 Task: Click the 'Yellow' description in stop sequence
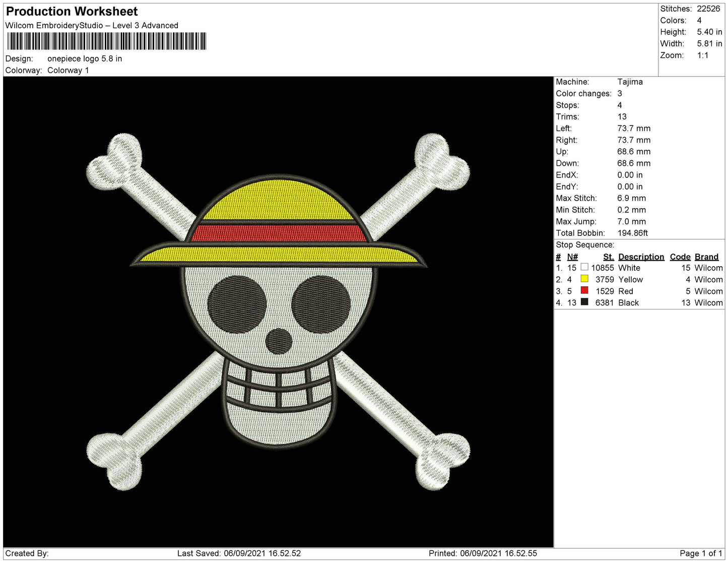pyautogui.click(x=631, y=279)
